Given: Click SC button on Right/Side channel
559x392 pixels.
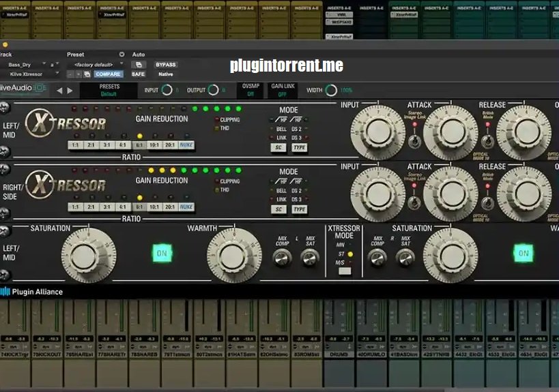Looking at the screenshot, I should tap(278, 209).
